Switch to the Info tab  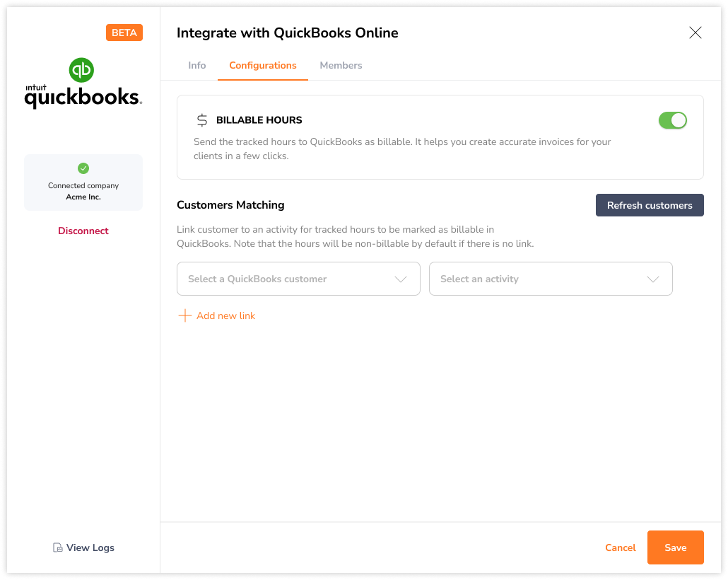(x=196, y=65)
